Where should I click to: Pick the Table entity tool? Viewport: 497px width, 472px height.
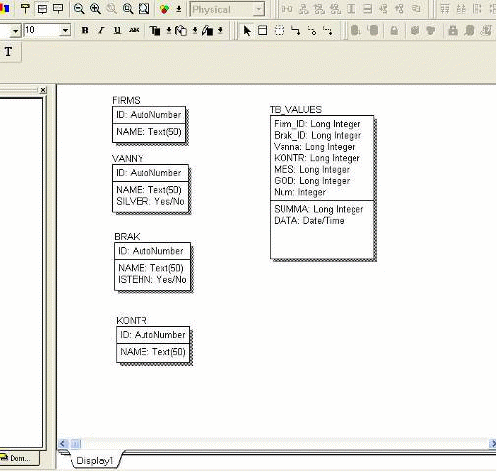263,31
